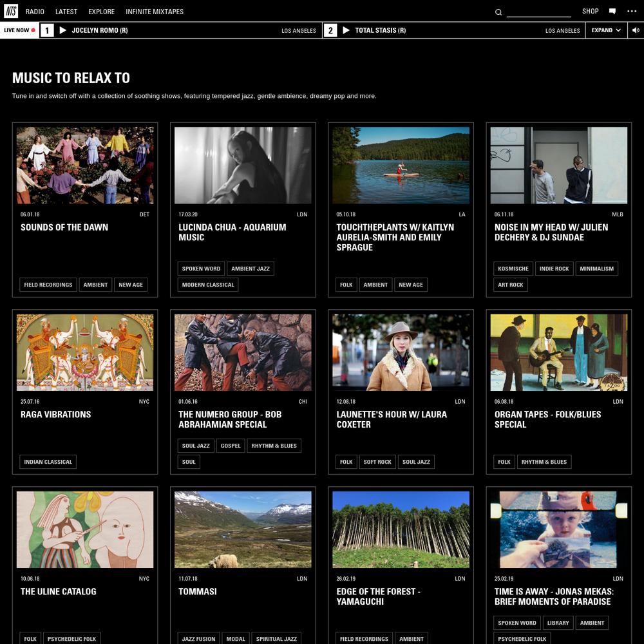Open Numero Group Bob Abrahamian thumbnail
Image resolution: width=644 pixels, height=644 pixels.
pyautogui.click(x=243, y=352)
